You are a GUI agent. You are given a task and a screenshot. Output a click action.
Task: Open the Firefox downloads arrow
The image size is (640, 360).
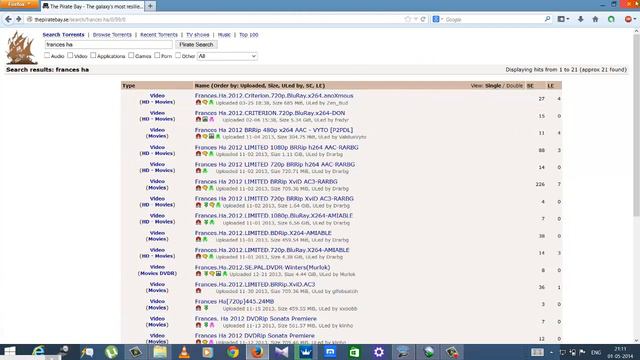(580, 19)
